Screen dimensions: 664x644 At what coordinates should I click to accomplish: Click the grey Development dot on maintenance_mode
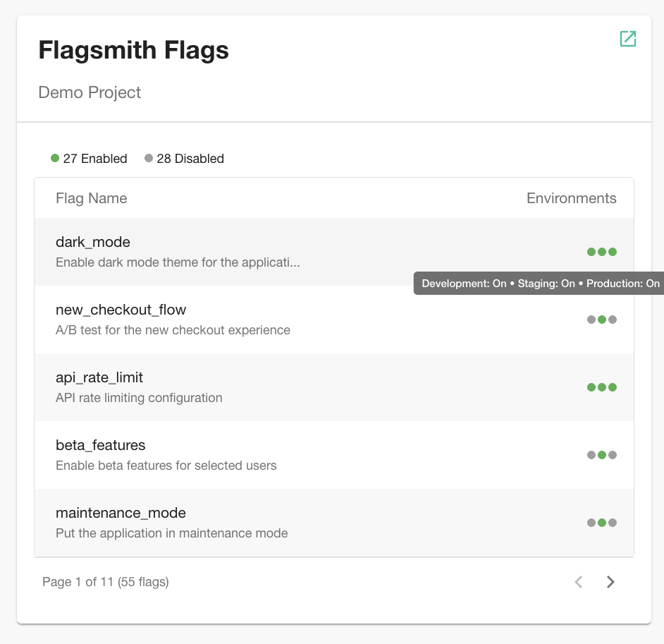click(592, 522)
